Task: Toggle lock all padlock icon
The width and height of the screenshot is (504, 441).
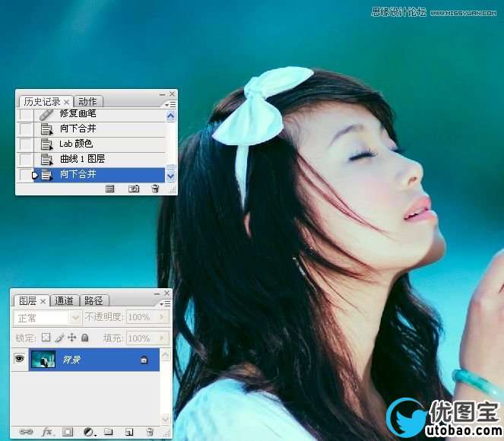Action: point(84,337)
